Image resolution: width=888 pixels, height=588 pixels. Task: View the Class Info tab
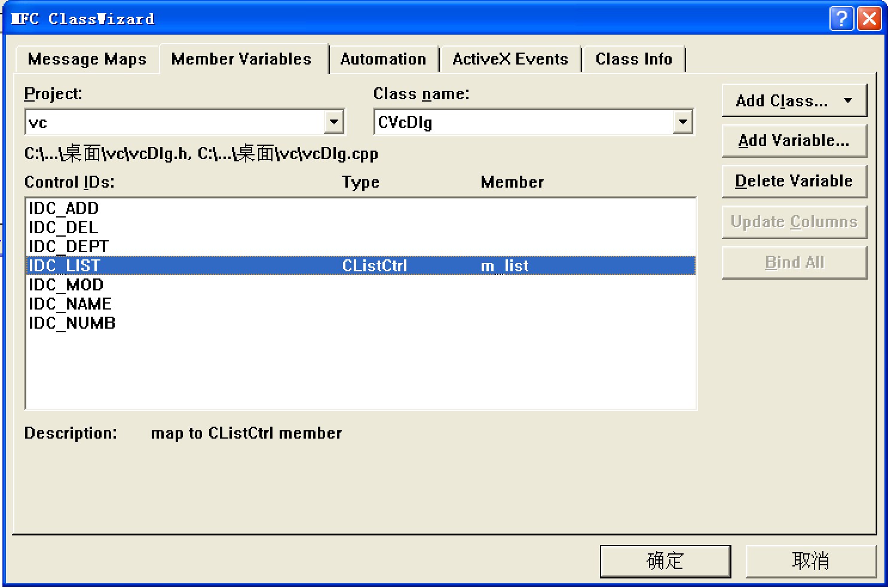click(633, 59)
